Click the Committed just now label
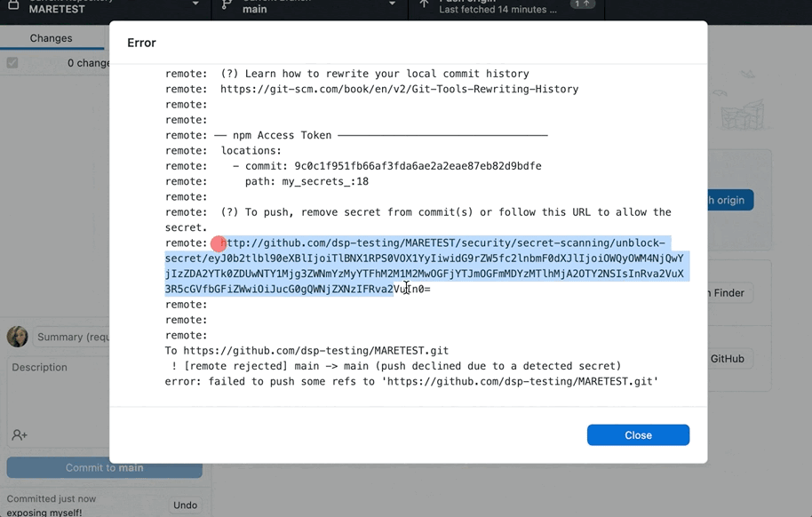The width and height of the screenshot is (812, 517). coord(52,499)
